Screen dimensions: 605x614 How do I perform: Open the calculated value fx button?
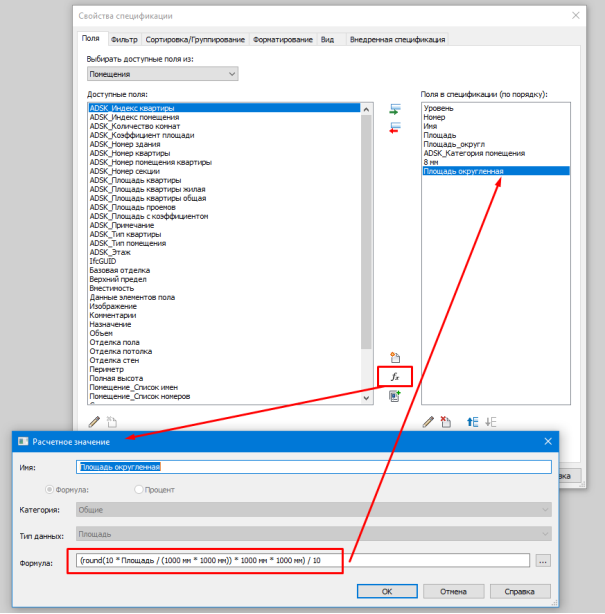coord(395,377)
